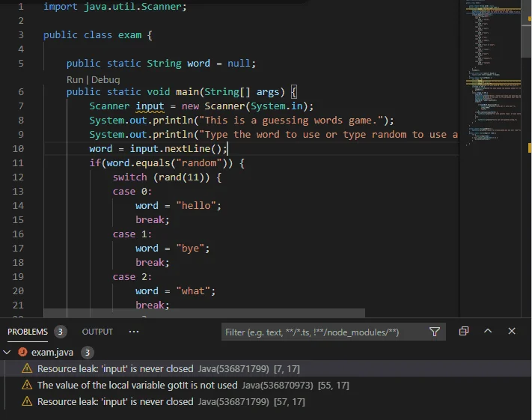
Task: Click the editor horizontal scrollbar
Action: click(x=204, y=313)
